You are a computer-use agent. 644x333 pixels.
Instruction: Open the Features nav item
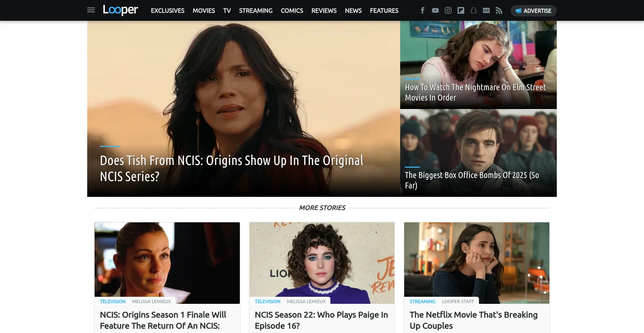[384, 11]
